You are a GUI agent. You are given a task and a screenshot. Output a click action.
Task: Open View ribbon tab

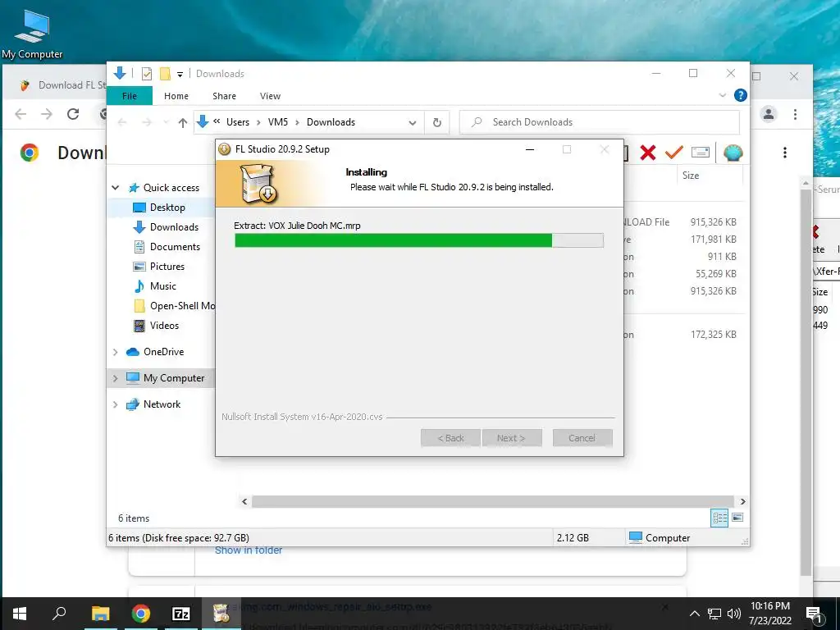click(x=270, y=96)
